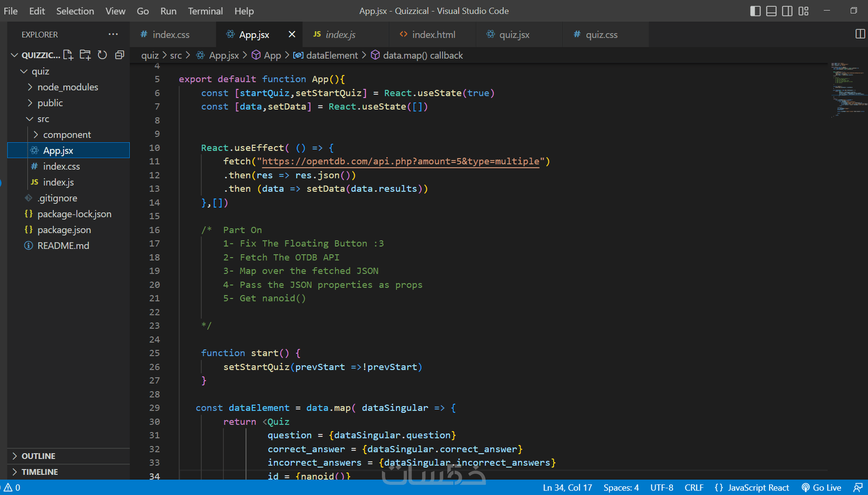Open the File menu
Image resolution: width=868 pixels, height=495 pixels.
[11, 11]
